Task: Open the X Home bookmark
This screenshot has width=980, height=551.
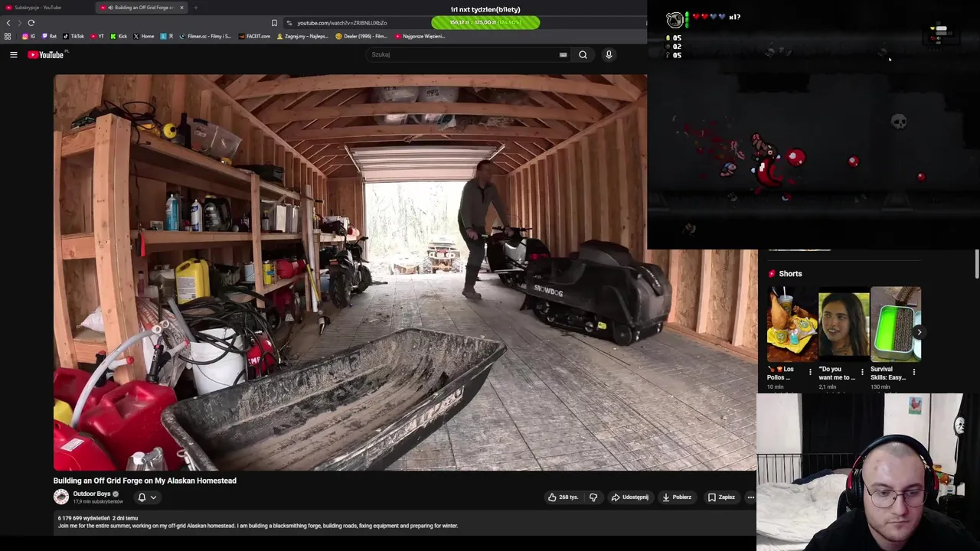Action: pos(144,36)
